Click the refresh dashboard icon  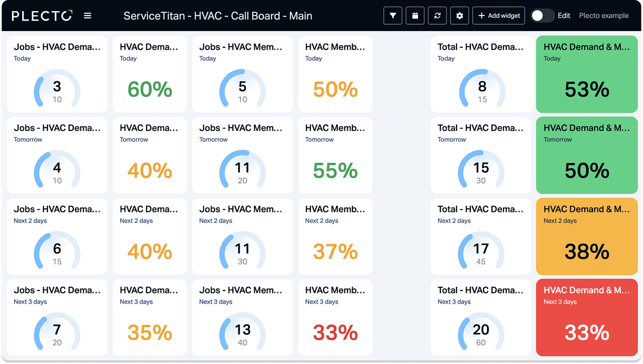[x=437, y=16]
